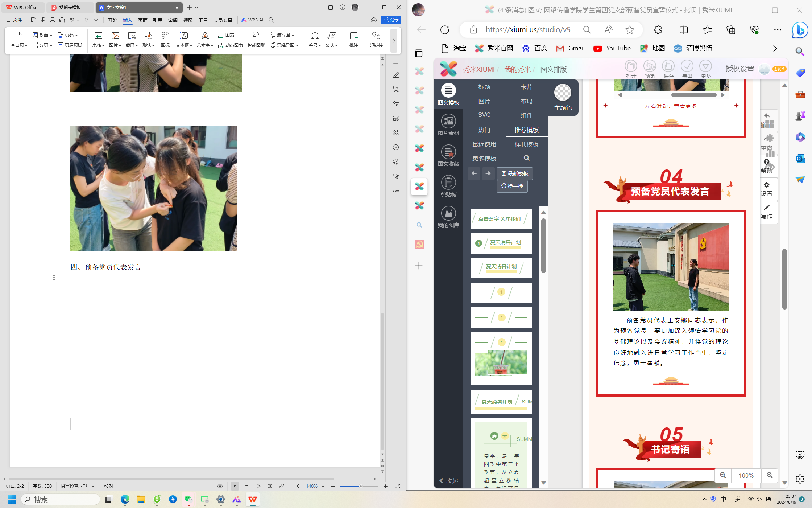
Task: Toggle WPS web layout view
Action: coord(270,486)
